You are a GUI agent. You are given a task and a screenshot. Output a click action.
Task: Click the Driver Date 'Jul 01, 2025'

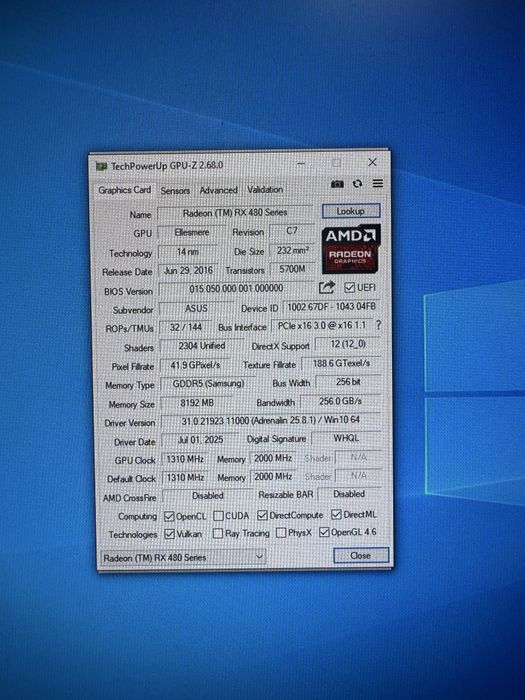pyautogui.click(x=200, y=440)
